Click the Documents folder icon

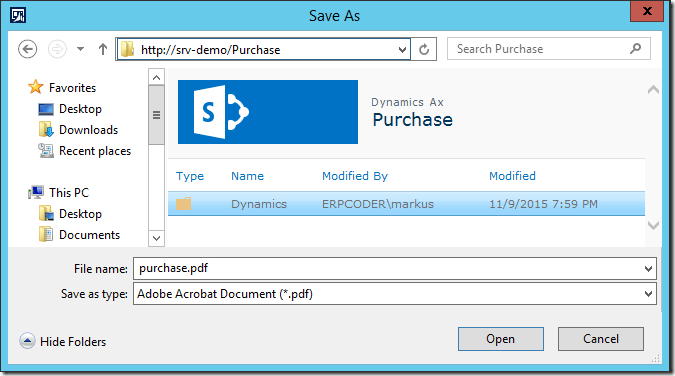pyautogui.click(x=46, y=235)
